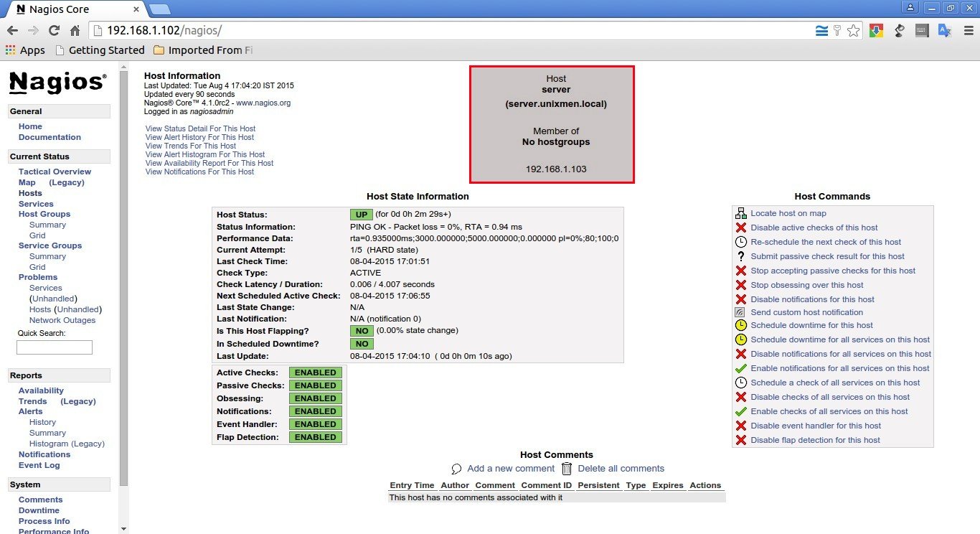Click green check for Enable notifications all services

741,368
